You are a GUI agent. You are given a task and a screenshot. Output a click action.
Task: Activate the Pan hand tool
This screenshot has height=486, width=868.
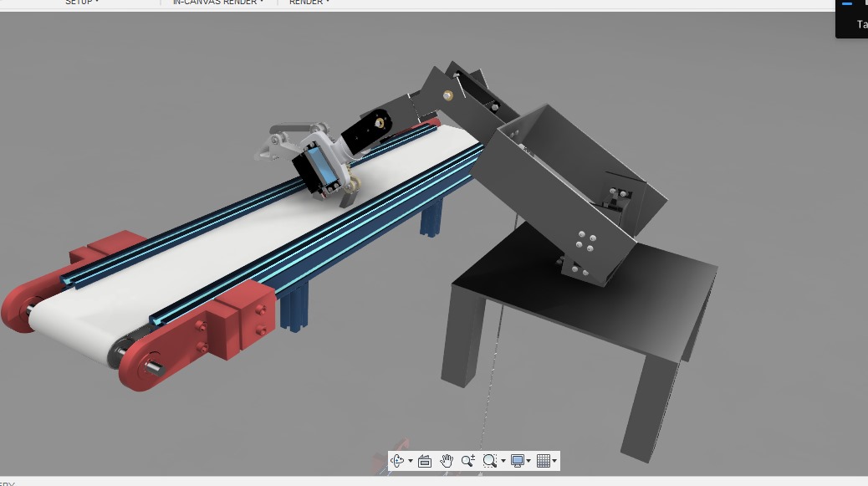point(447,461)
